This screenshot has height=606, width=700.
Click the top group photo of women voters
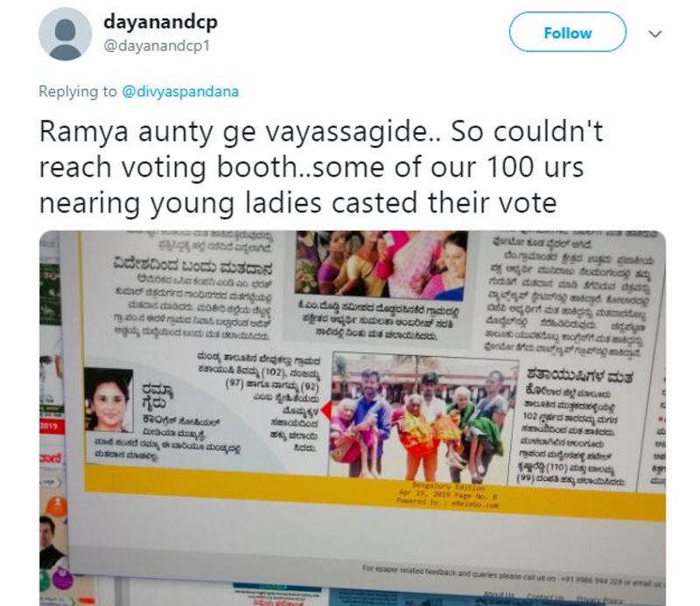[381, 264]
